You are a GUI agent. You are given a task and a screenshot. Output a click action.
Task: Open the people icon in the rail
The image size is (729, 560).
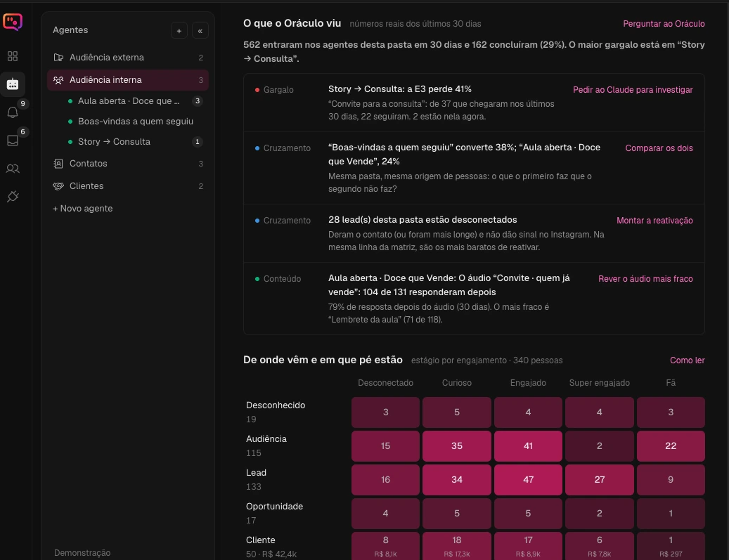pyautogui.click(x=13, y=169)
